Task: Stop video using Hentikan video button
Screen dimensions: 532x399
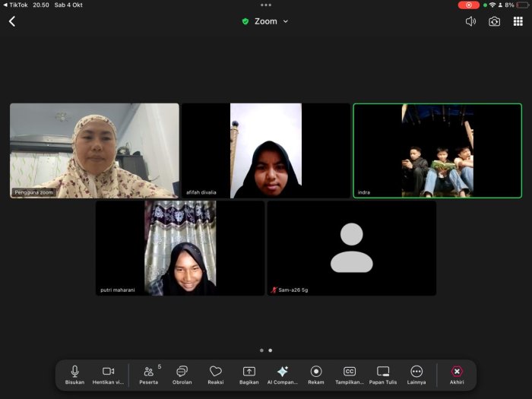Action: click(x=108, y=373)
